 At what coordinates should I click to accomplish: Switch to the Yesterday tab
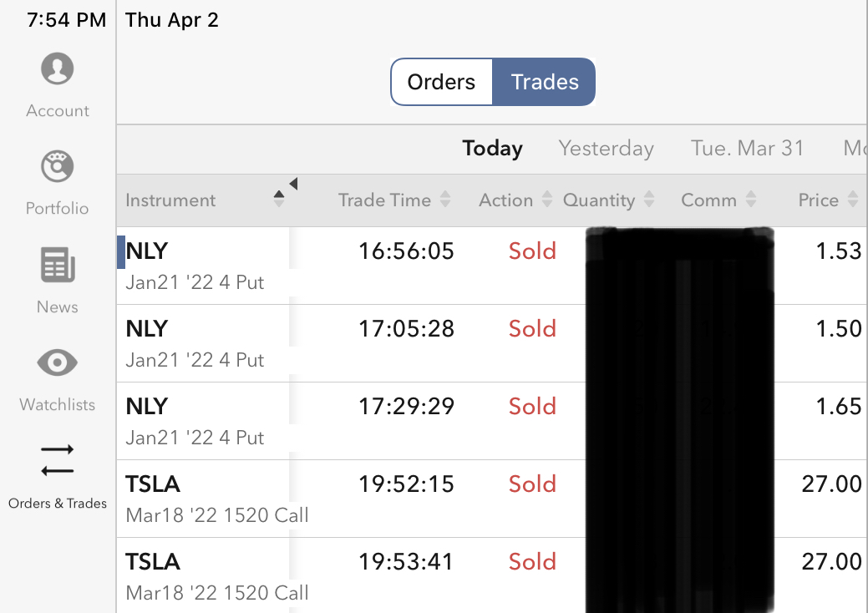[x=606, y=149]
